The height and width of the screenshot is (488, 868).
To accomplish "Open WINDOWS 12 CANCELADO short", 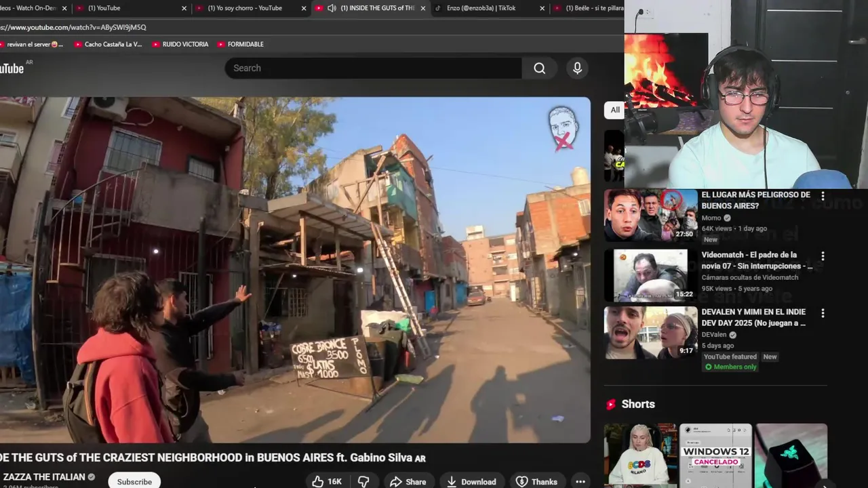I will pos(715,455).
